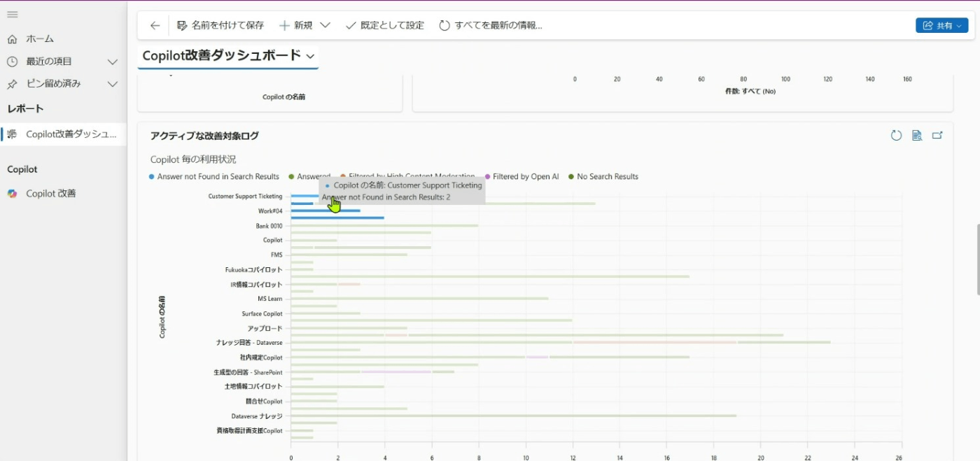Click the Customer Support Ticketing blue bar

point(305,196)
